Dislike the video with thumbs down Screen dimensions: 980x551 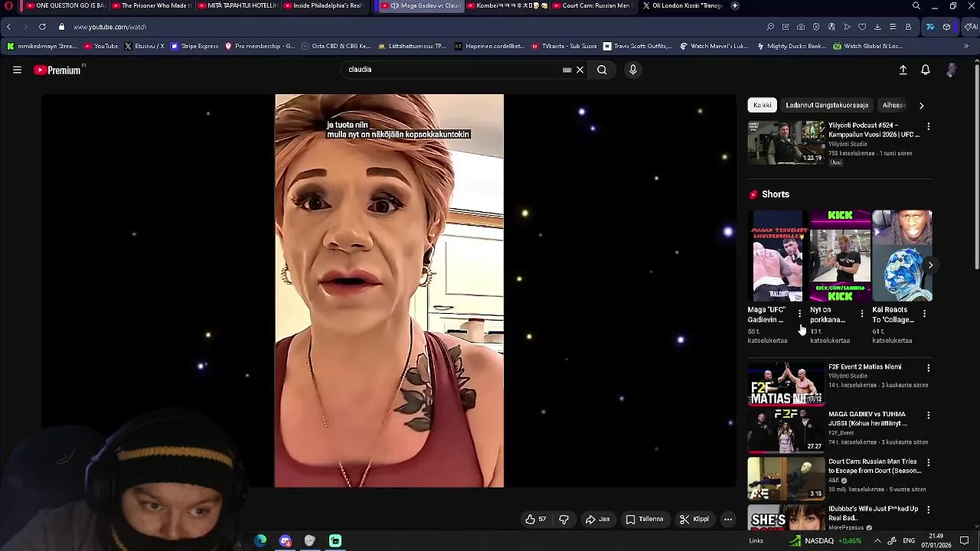click(563, 519)
